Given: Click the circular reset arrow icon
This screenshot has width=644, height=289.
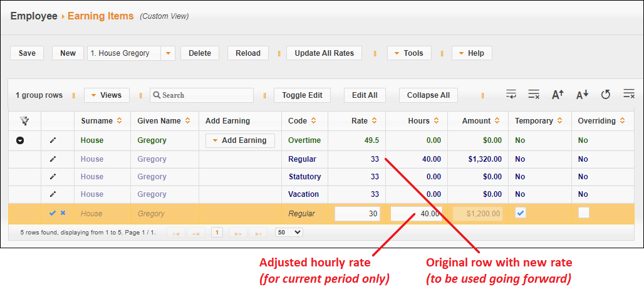Looking at the screenshot, I should click(x=605, y=95).
